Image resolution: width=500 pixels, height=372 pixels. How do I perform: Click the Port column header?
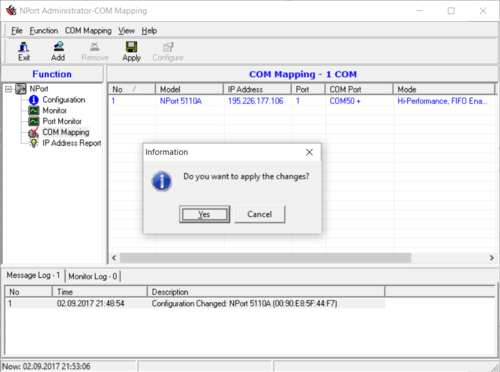[x=308, y=89]
